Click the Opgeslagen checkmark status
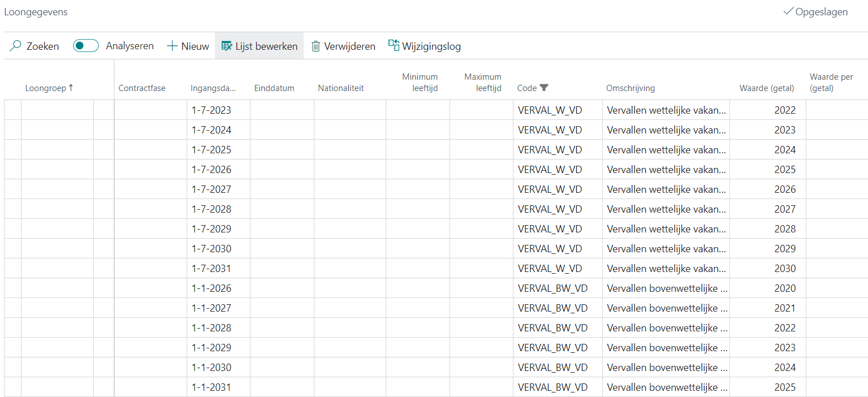Image resolution: width=868 pixels, height=397 pixels. point(788,12)
